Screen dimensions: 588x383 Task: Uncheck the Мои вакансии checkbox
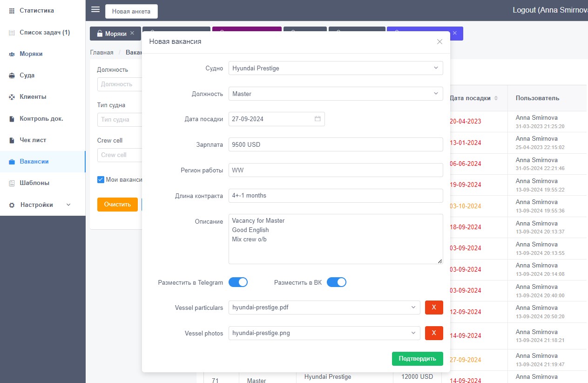click(101, 180)
